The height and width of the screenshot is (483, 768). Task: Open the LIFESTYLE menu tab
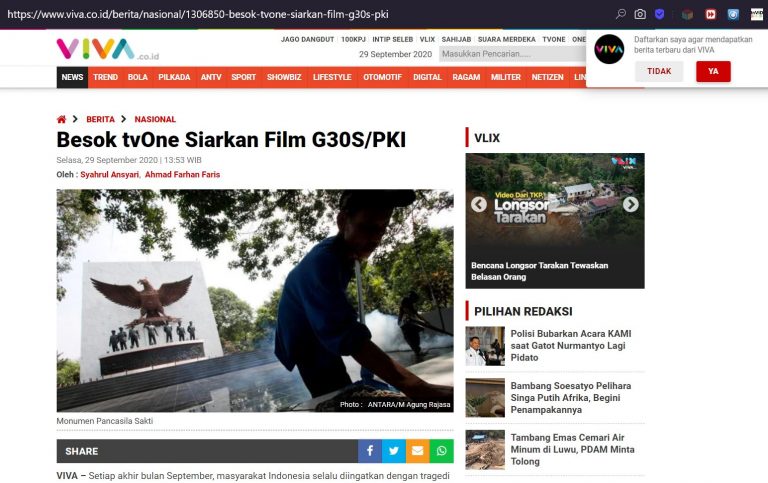click(x=332, y=77)
